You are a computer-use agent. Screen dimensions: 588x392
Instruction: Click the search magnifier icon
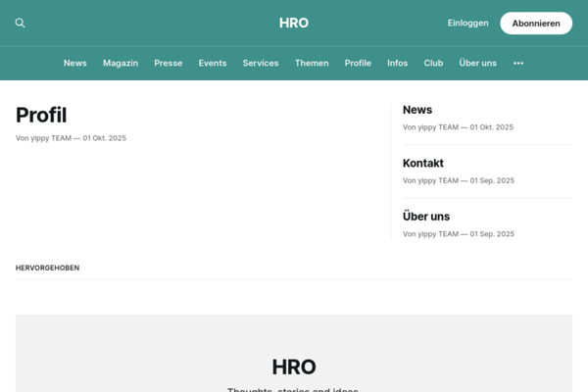[x=21, y=24]
